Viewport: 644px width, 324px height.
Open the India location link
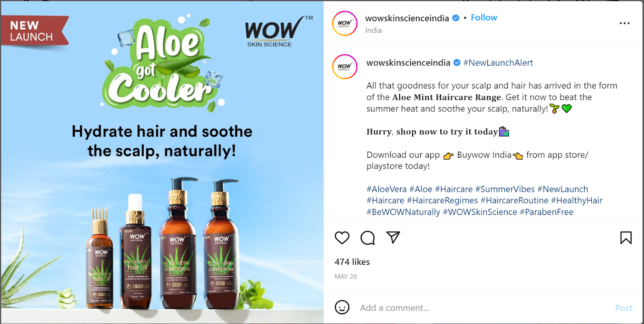tap(373, 30)
